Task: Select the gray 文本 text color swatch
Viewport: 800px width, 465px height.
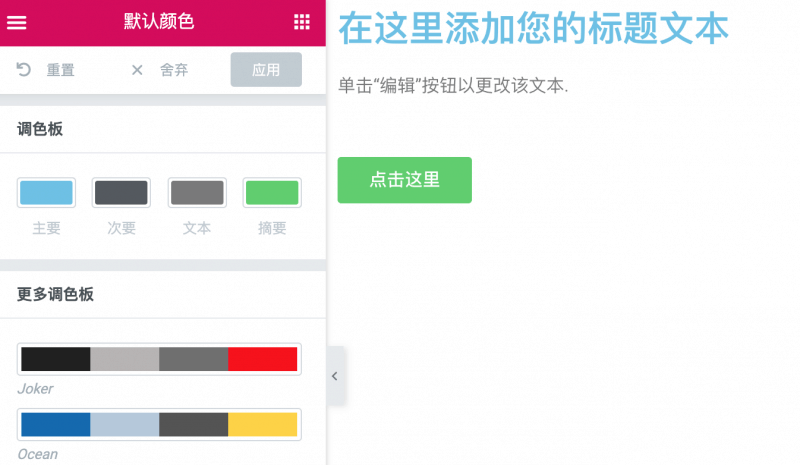Action: (x=197, y=192)
